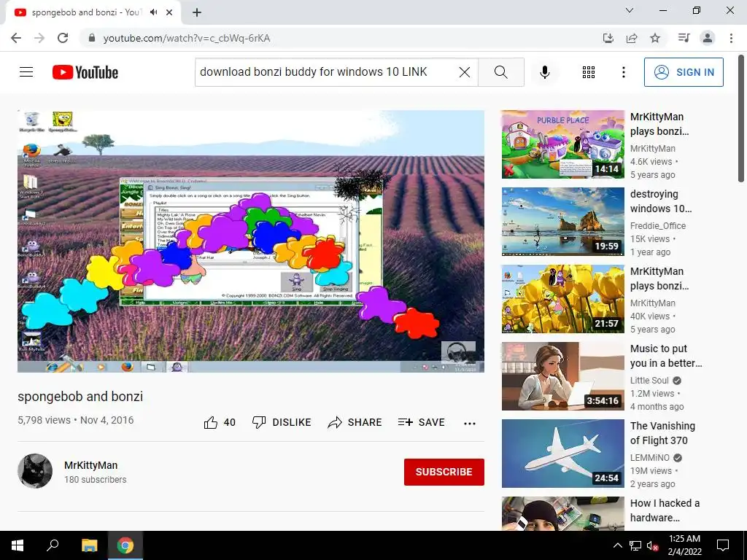Open the MrKittyMan channel name link
The height and width of the screenshot is (560, 747).
[91, 465]
